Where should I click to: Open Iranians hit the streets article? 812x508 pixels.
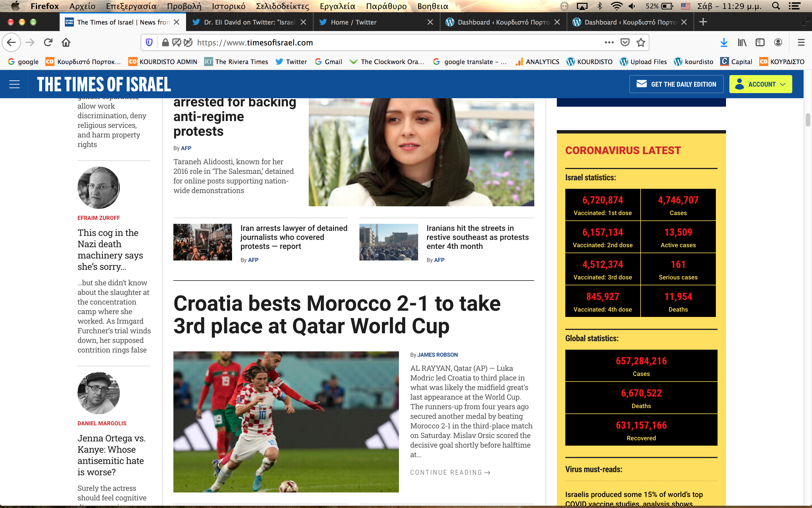pos(477,237)
